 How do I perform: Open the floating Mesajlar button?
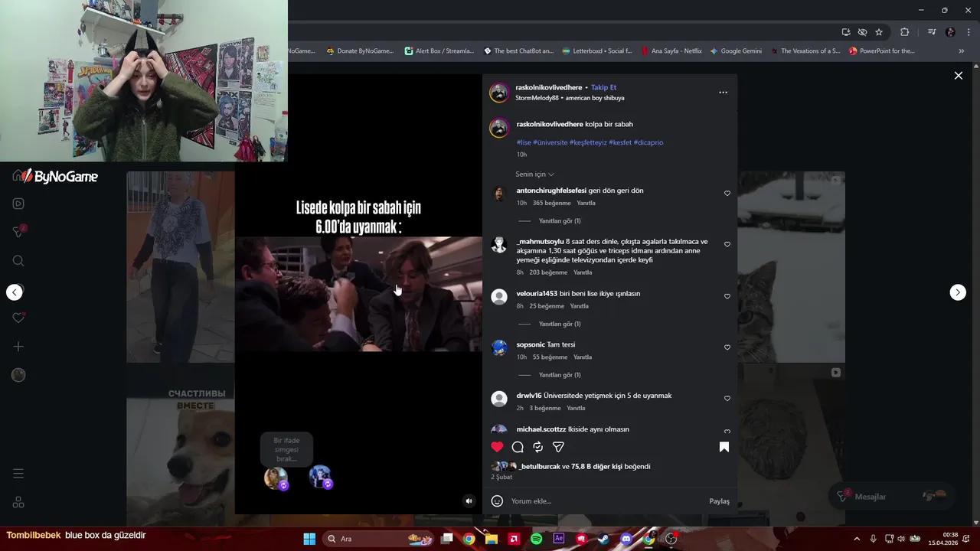tap(892, 497)
